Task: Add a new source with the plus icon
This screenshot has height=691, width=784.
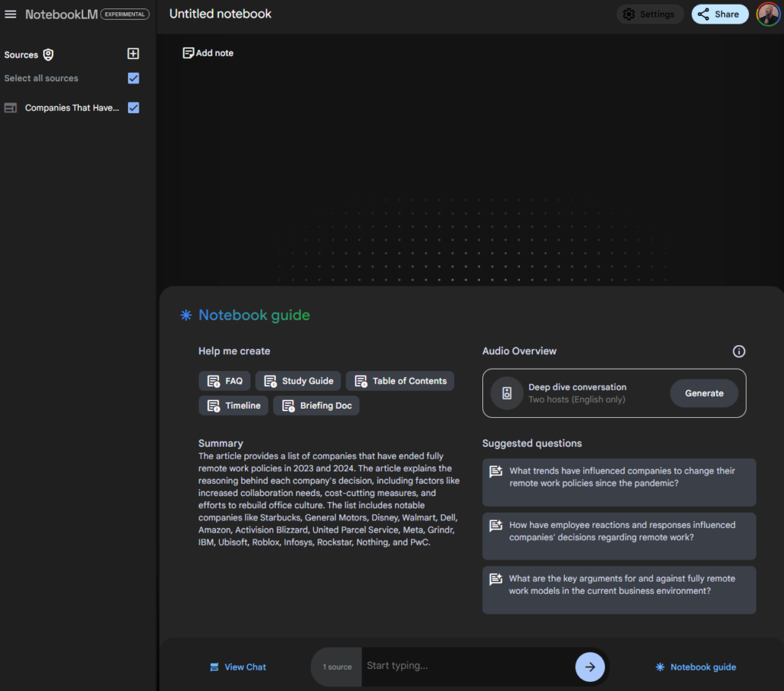Action: 132,54
